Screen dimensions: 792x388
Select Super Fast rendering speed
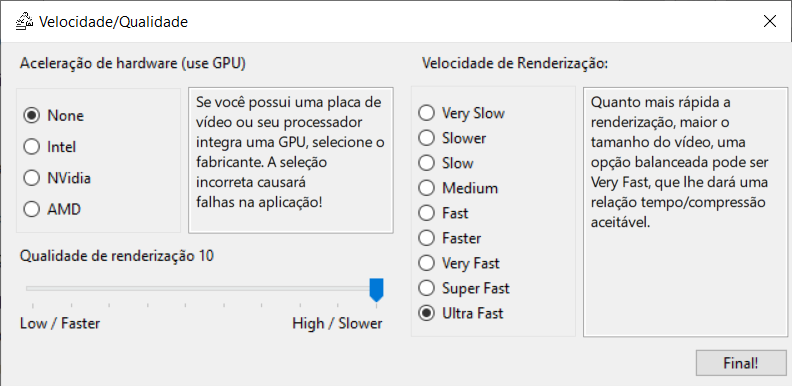[464, 288]
